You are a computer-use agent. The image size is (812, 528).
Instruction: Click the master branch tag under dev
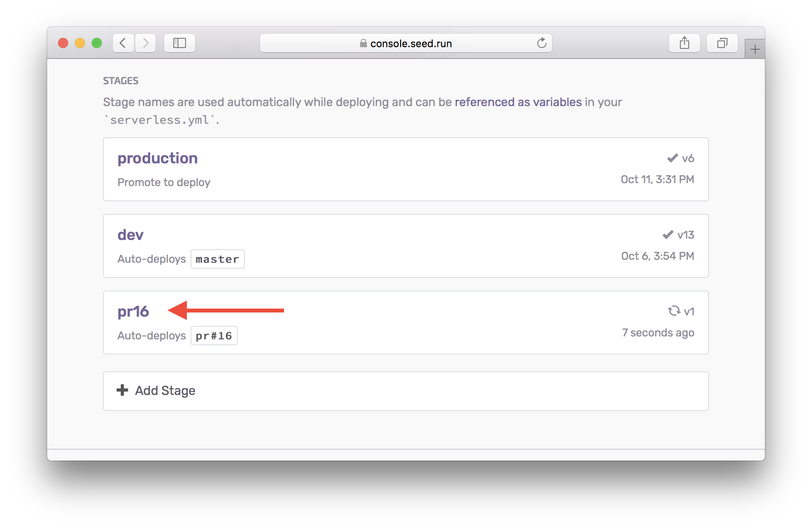point(218,259)
